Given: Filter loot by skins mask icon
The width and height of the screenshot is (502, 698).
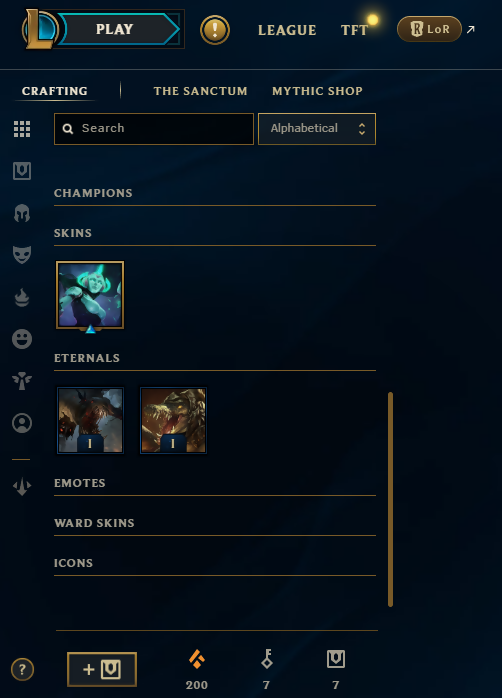Looking at the screenshot, I should pyautogui.click(x=22, y=255).
